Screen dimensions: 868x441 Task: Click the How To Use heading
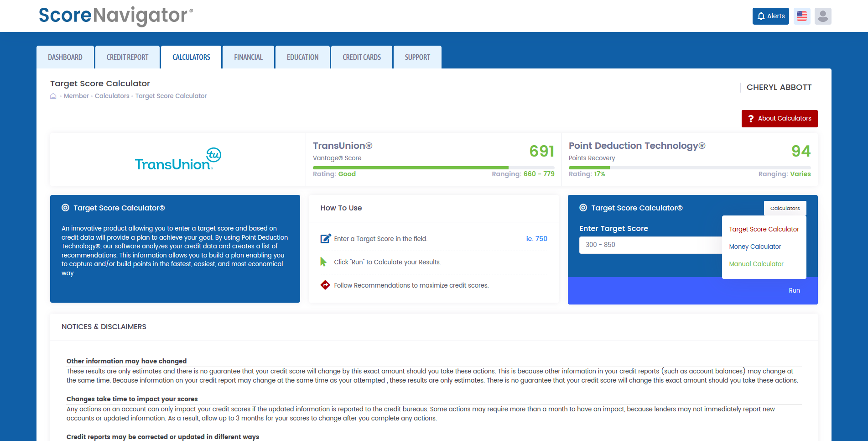tap(341, 208)
